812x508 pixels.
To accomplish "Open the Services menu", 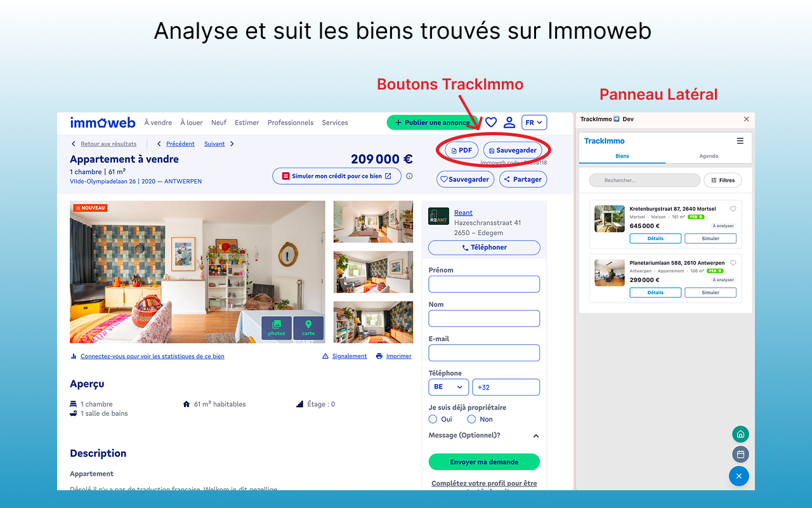I will coord(335,123).
